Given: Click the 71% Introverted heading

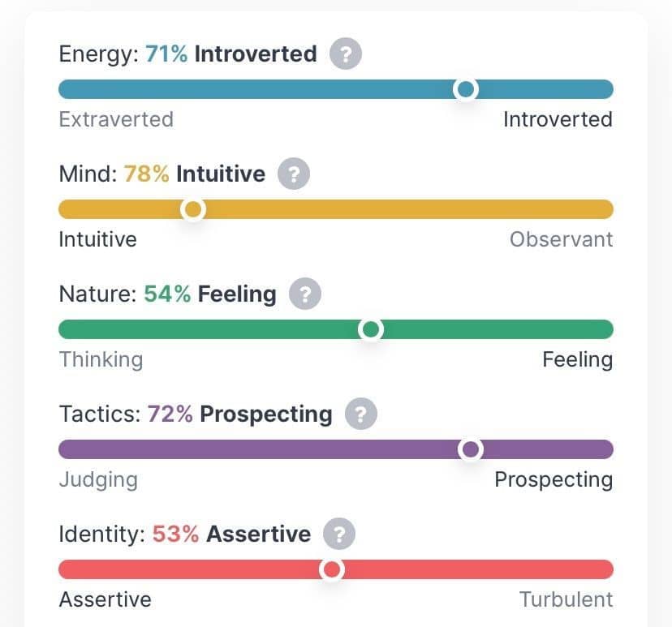Looking at the screenshot, I should point(231,54).
